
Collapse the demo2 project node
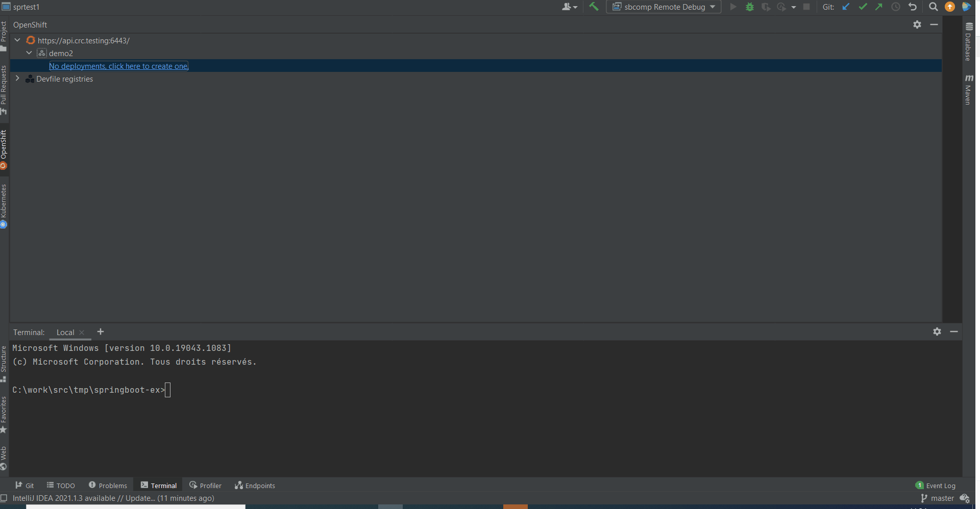coord(29,53)
